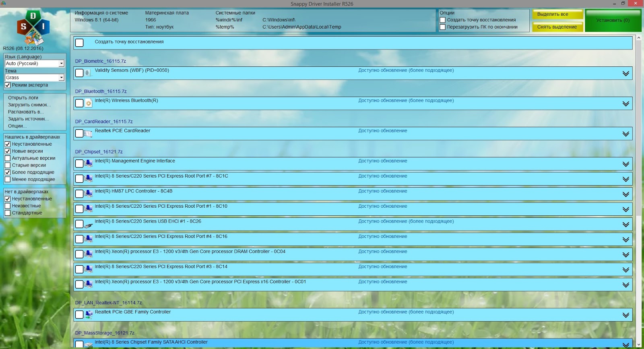Enable the Старые версии filter
The height and width of the screenshot is (349, 644).
[x=8, y=165]
